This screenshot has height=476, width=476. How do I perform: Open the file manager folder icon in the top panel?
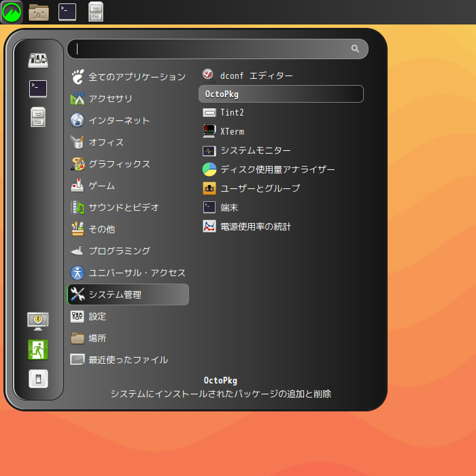[x=39, y=12]
